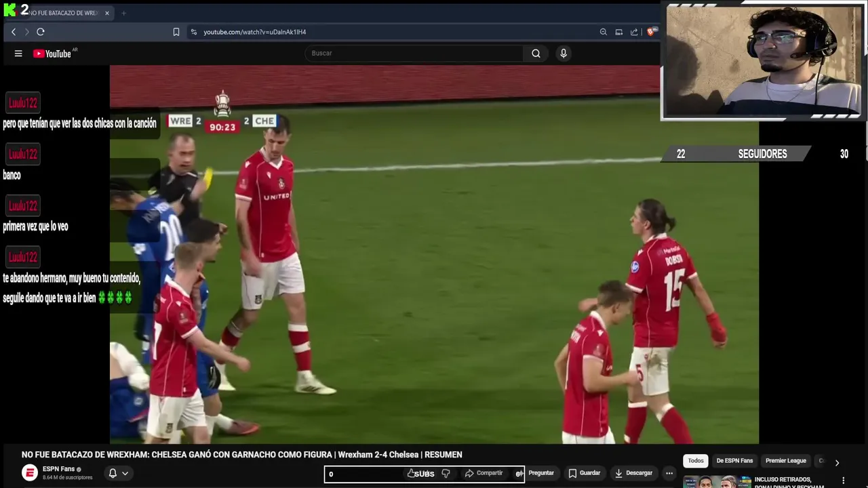Viewport: 868px width, 488px height.
Task: Close the Wrexham video browser tab
Action: [106, 13]
